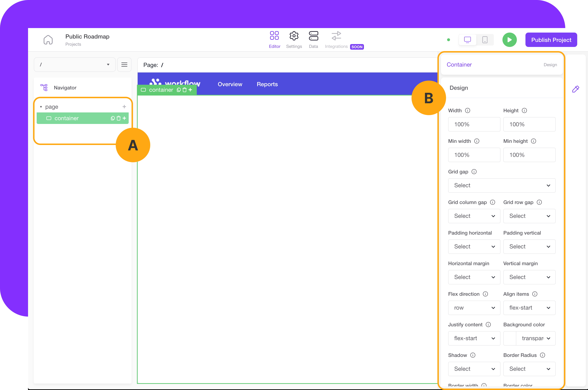The height and width of the screenshot is (390, 588).
Task: Add element inside container in Navigator
Action: click(x=124, y=118)
